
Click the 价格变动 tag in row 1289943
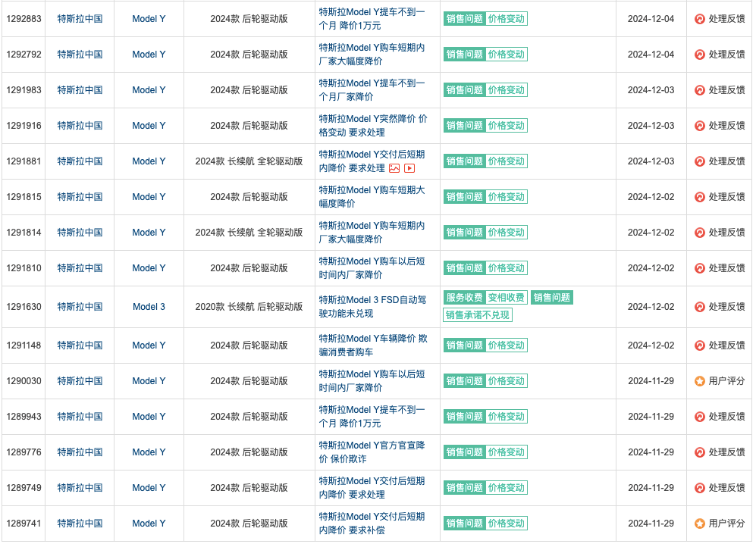click(x=506, y=417)
